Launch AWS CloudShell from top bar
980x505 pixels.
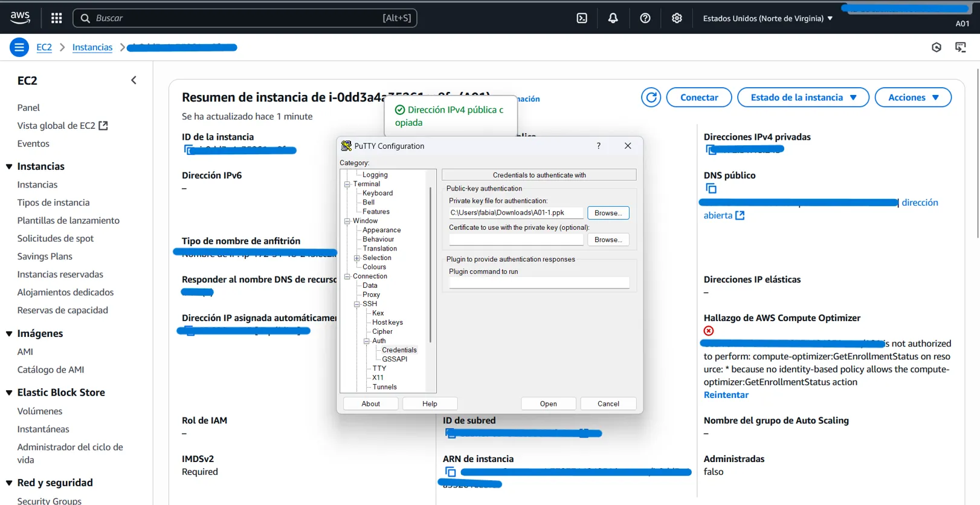coord(581,18)
